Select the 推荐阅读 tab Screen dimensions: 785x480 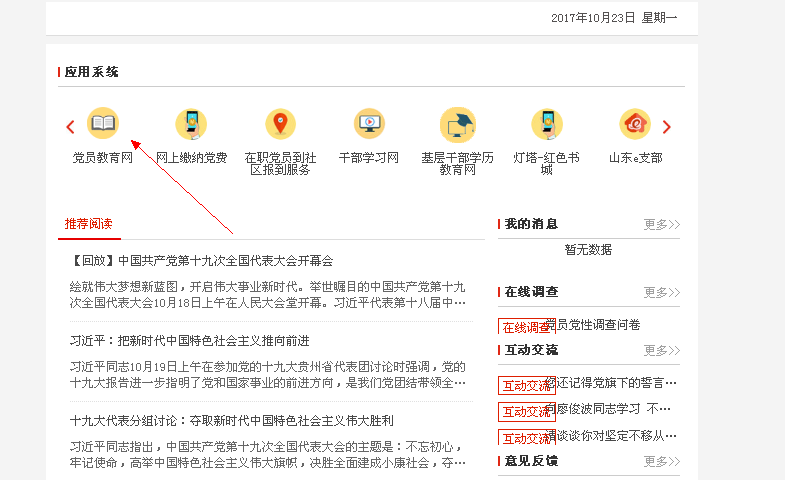(x=89, y=224)
